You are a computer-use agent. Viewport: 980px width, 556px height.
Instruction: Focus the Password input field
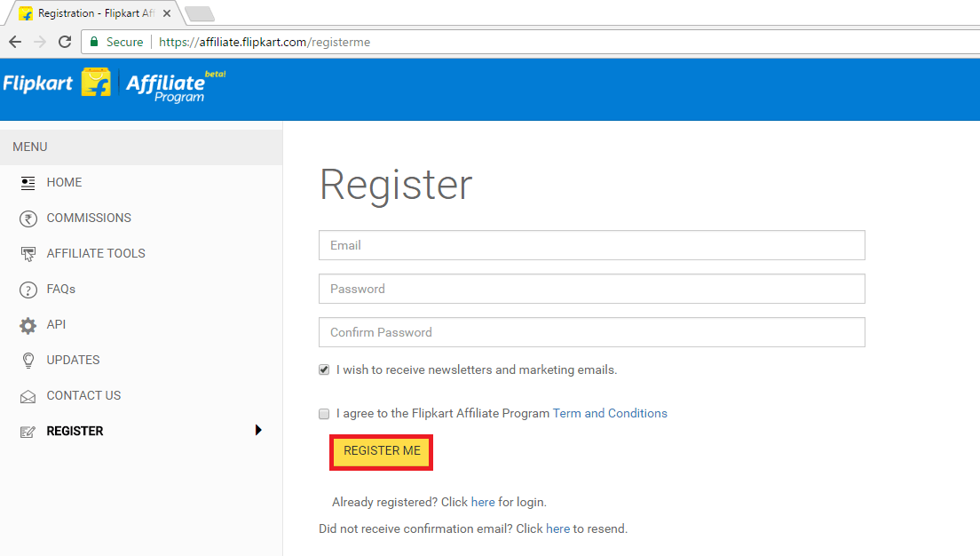[x=592, y=289]
